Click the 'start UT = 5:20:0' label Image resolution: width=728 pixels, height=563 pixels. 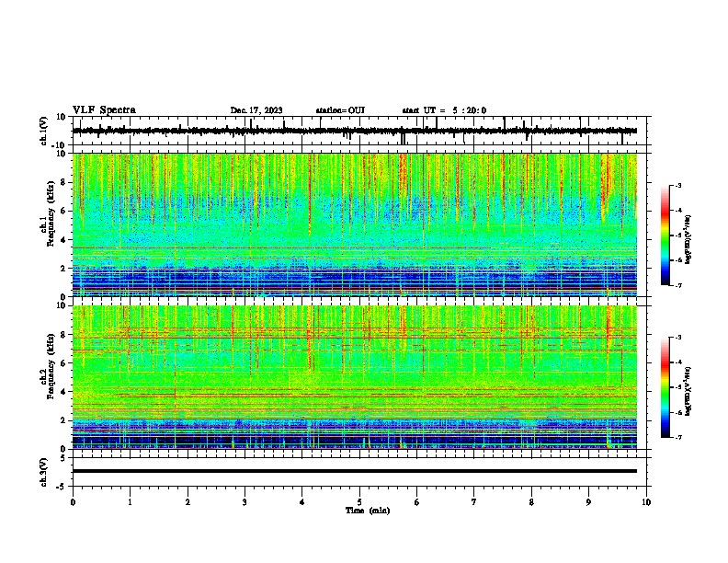[x=444, y=110]
